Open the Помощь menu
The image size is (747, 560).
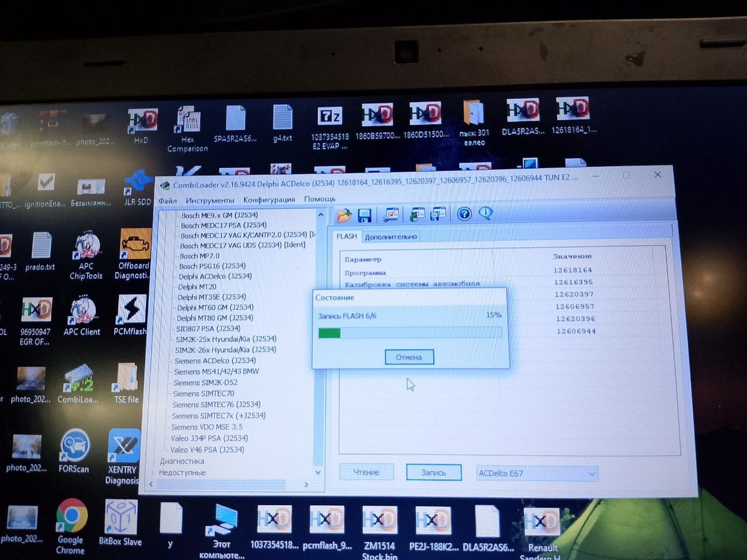coord(320,199)
